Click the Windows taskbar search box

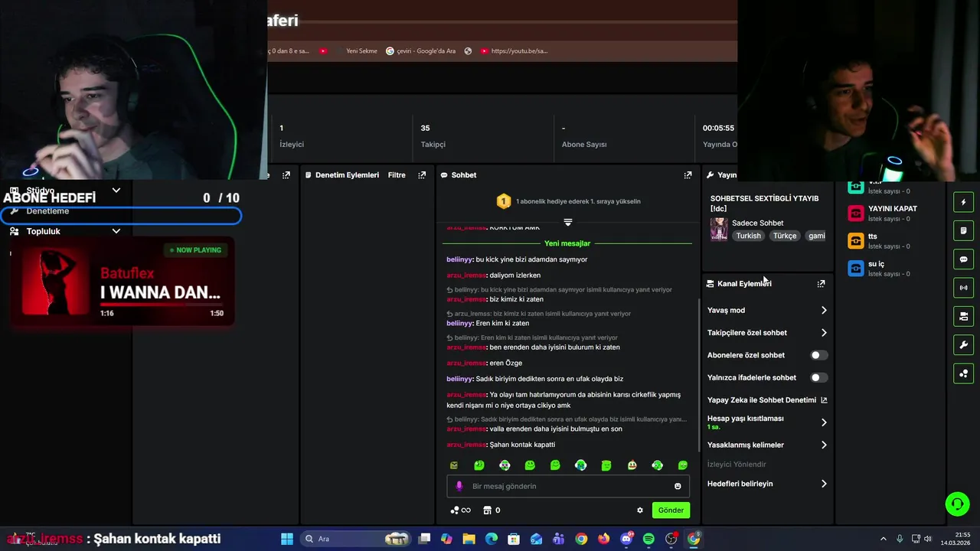(x=354, y=539)
